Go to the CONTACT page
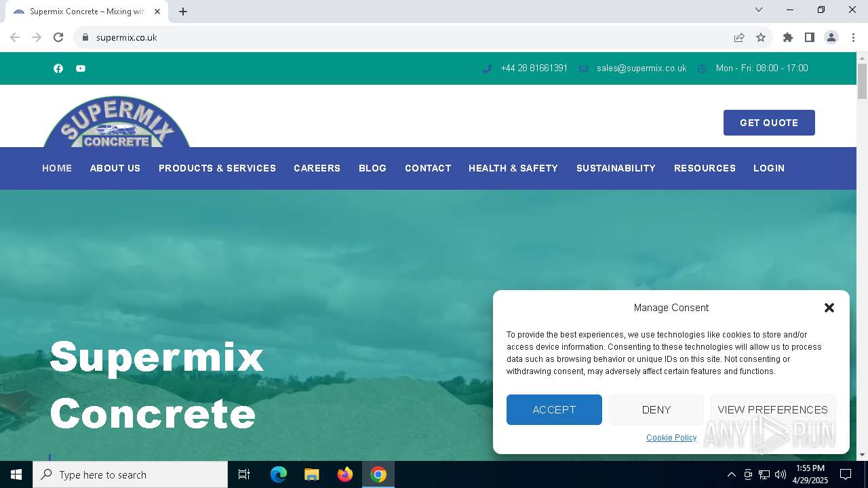This screenshot has width=868, height=488. tap(428, 168)
